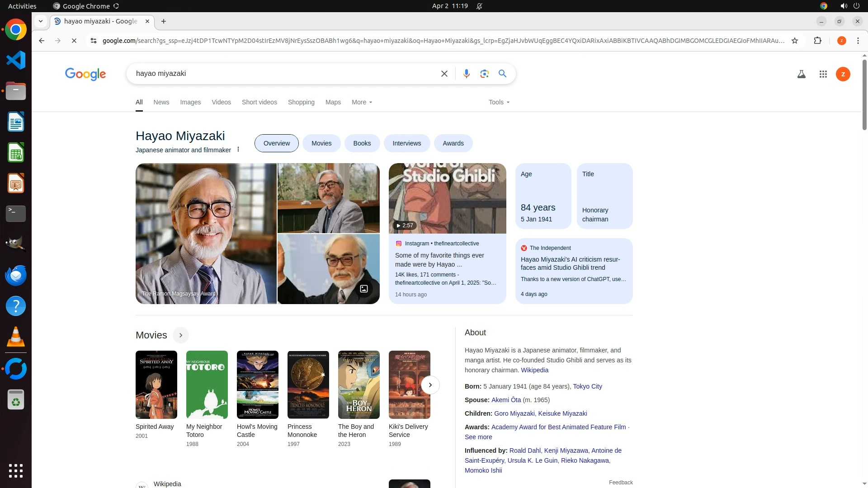Viewport: 868px width, 488px height.
Task: Open the Wikipedia link in About
Action: pyautogui.click(x=534, y=370)
